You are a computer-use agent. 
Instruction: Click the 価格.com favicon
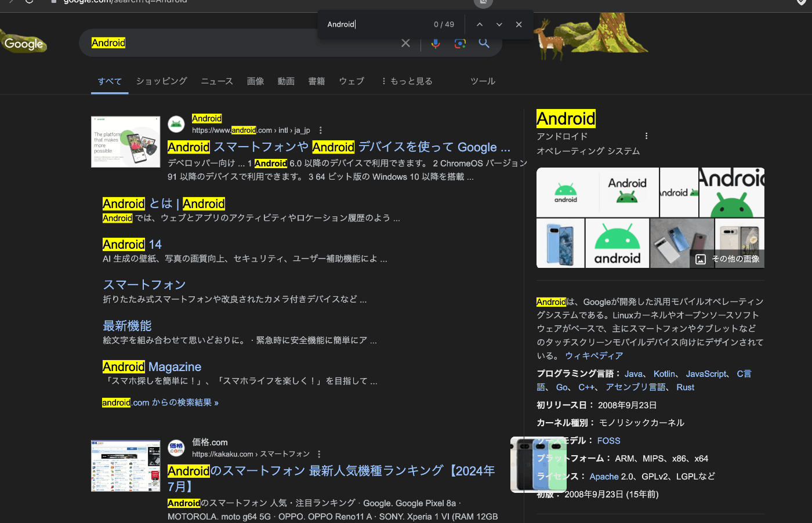176,448
